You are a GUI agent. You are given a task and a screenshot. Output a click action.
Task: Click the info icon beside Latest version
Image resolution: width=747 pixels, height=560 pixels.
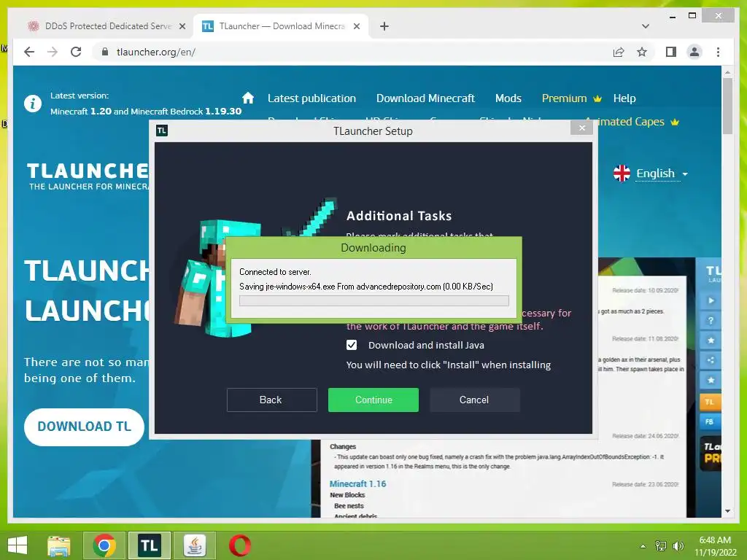click(33, 103)
